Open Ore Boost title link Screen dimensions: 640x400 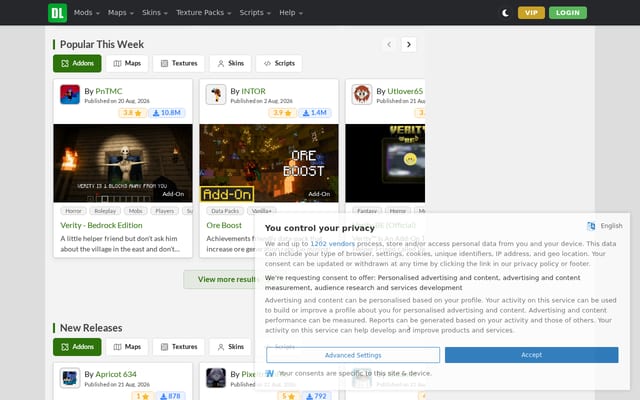tap(224, 225)
